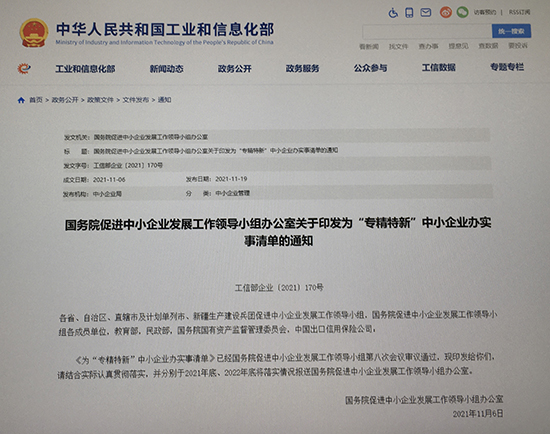
Task: Click the recipient paragraph beginning 各省、自治区
Action: (278, 323)
